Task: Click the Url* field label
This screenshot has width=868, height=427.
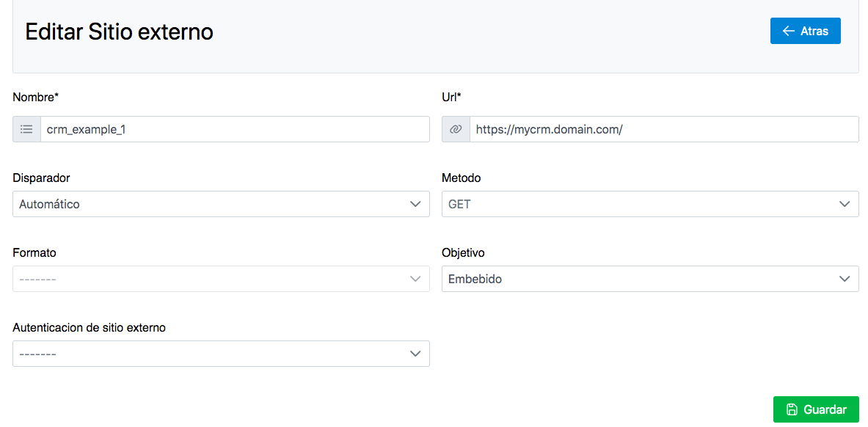Action: pyautogui.click(x=451, y=97)
